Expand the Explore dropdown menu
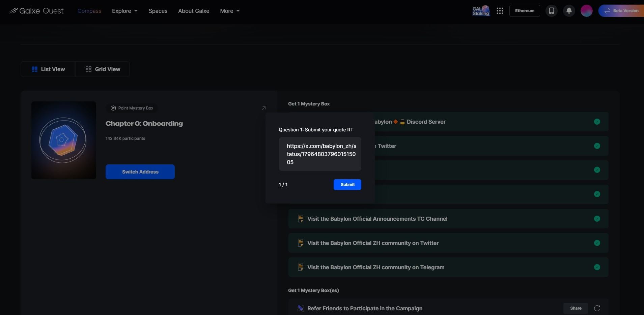The width and height of the screenshot is (644, 315). [x=125, y=11]
